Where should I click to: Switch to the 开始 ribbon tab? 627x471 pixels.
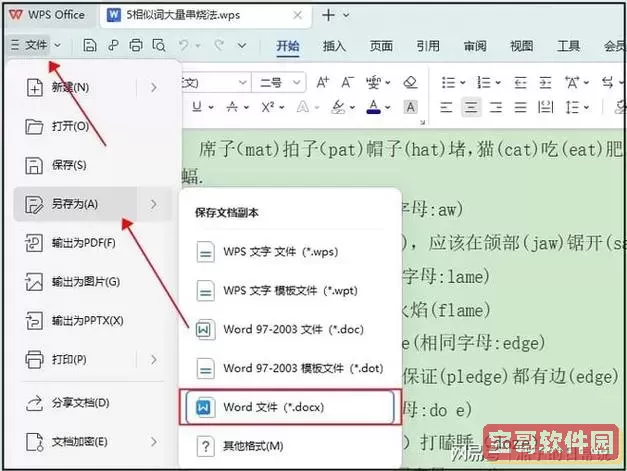click(x=288, y=46)
